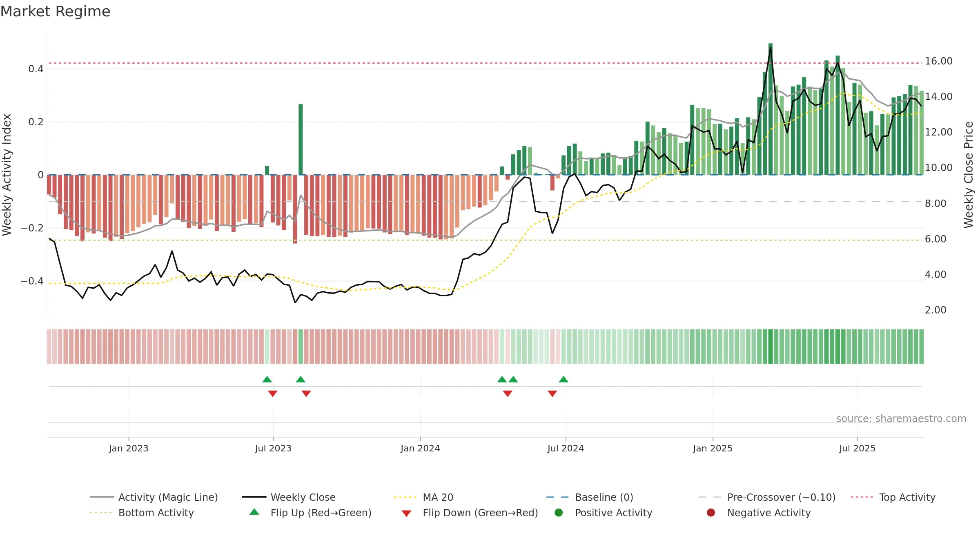
Task: Click the dark red Negative Activity circle in legend
Action: pyautogui.click(x=711, y=513)
